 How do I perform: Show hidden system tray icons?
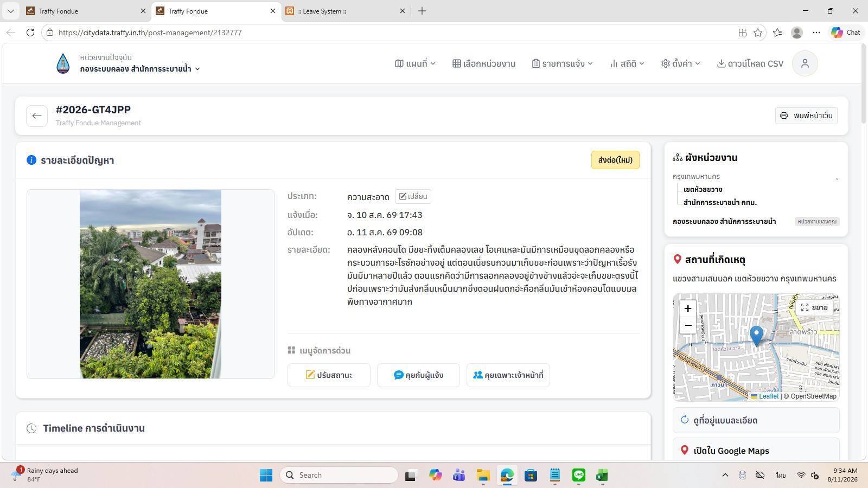click(x=725, y=476)
